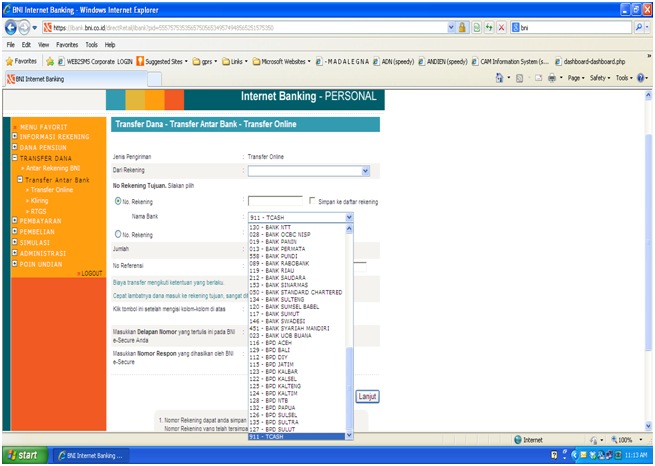Image resolution: width=655 pixels, height=466 pixels.
Task: Select the first No. Rekening radio button
Action: [118, 201]
